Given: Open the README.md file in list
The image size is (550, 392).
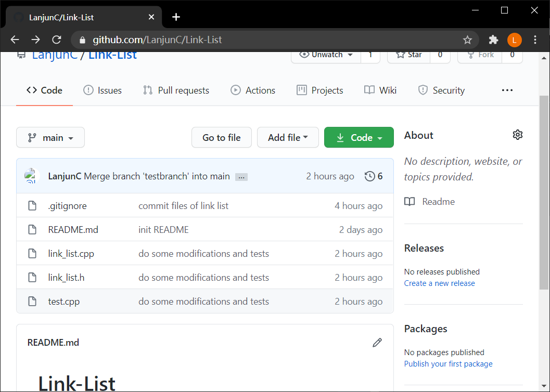Looking at the screenshot, I should (73, 229).
